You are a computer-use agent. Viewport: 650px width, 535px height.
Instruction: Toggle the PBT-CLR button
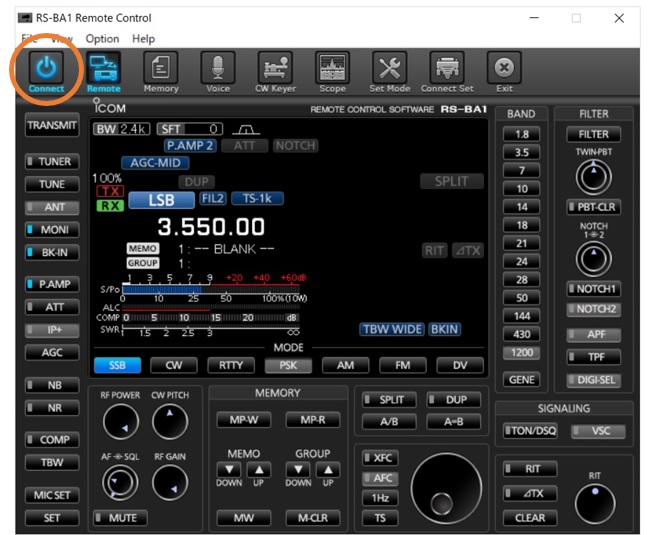coord(594,207)
